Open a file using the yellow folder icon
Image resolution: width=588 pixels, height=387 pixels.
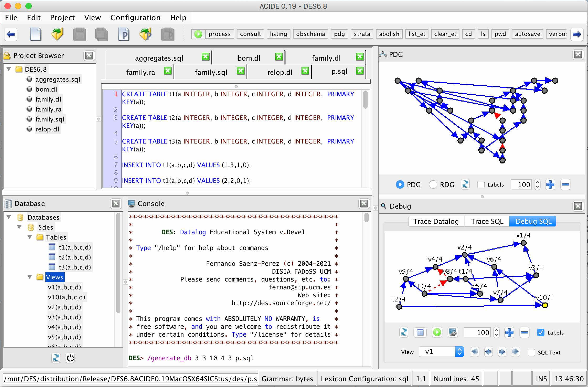point(57,34)
